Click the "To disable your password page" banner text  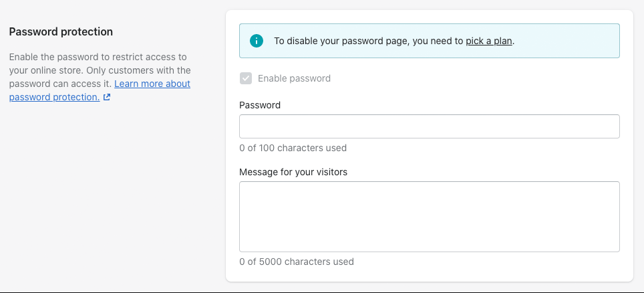334,41
